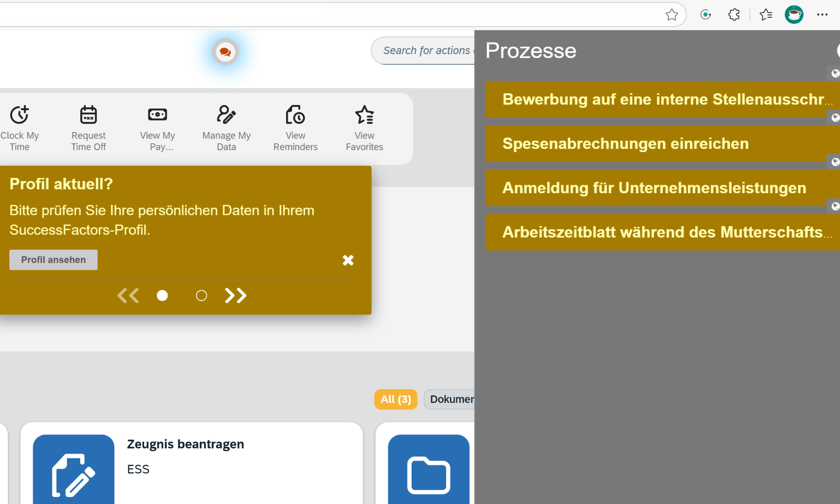Open the orange chat assistant bubble
The image size is (840, 504).
point(225,52)
